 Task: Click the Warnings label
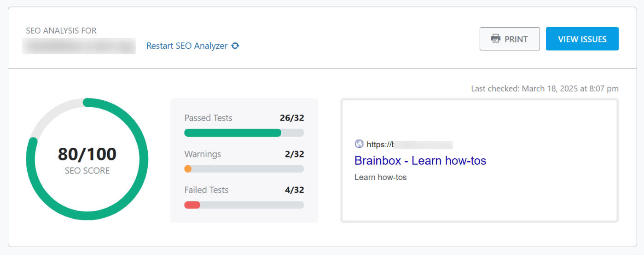(x=203, y=154)
